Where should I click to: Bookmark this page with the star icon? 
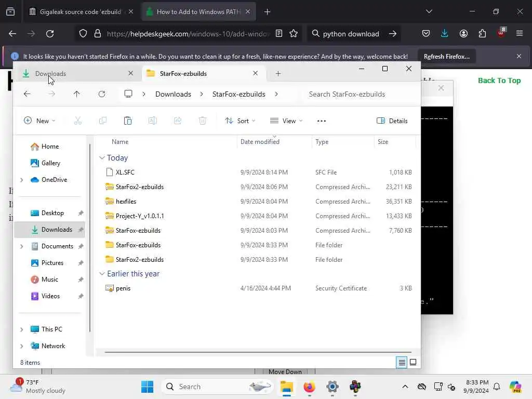coord(294,34)
